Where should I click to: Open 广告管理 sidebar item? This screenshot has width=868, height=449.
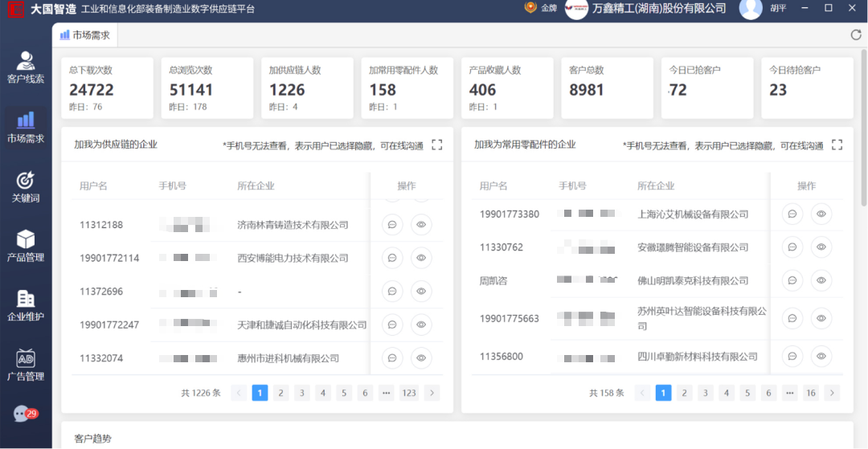tap(26, 365)
